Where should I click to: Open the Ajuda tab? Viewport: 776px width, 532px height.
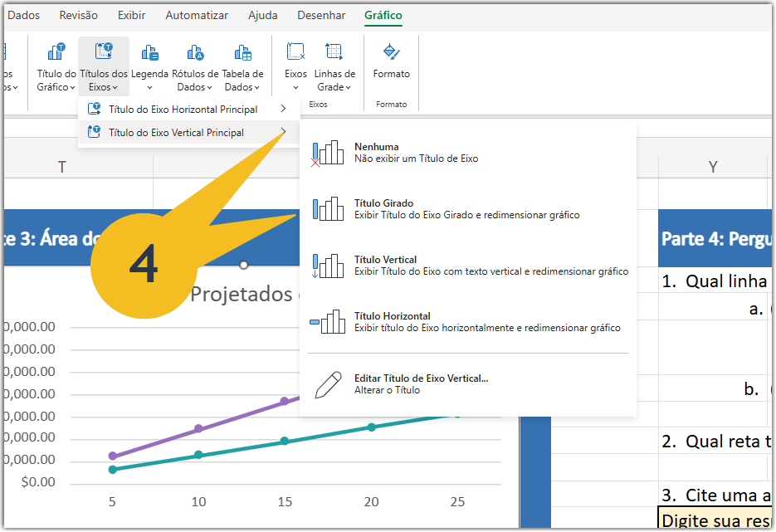click(x=262, y=15)
